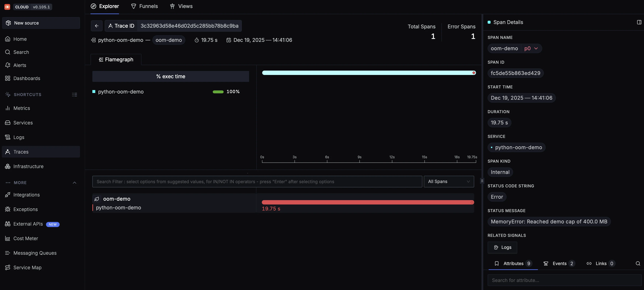Click the back arrow beside Trace ID
The image size is (644, 290).
click(x=97, y=26)
